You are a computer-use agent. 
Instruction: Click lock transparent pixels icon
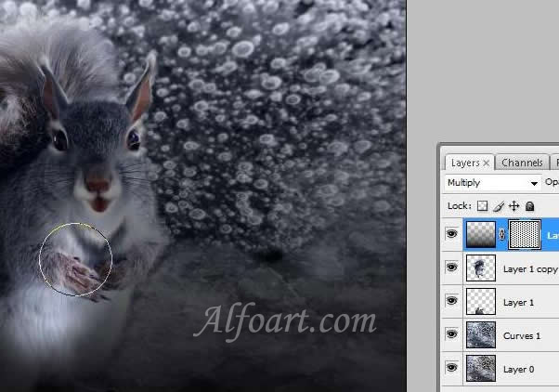482,205
